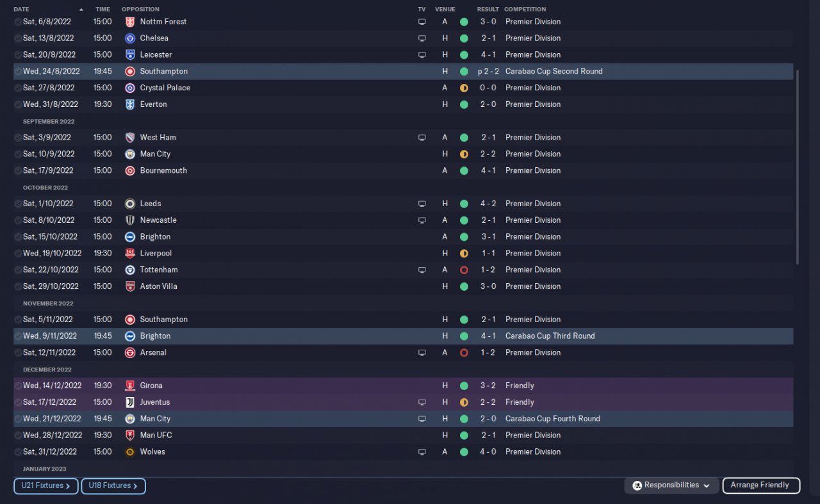Click the Chelsea club badge icon
Viewport: 820px width, 504px height.
tap(129, 38)
